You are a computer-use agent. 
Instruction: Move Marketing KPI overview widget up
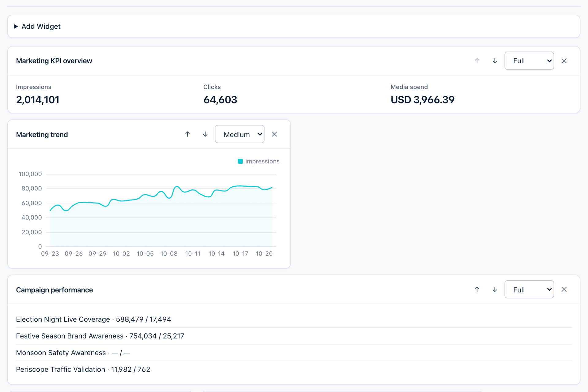[477, 61]
